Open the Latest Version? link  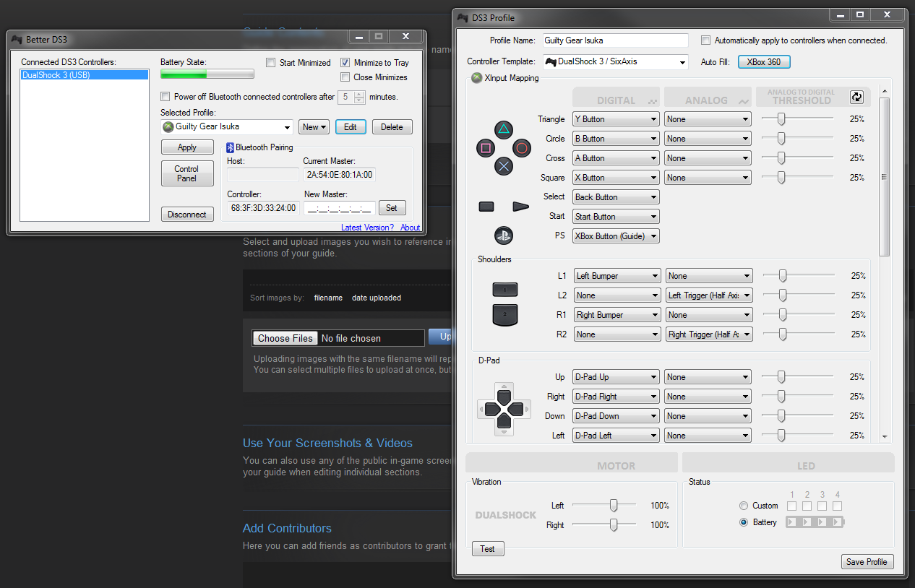pyautogui.click(x=367, y=228)
